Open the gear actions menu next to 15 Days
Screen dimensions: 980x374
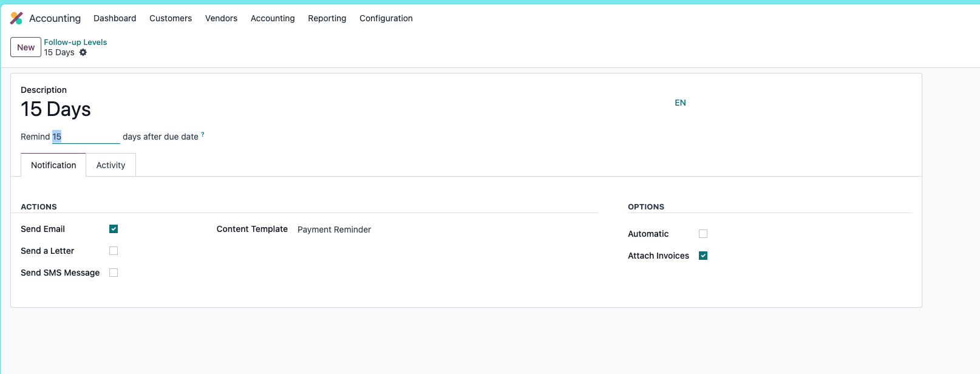coord(83,52)
